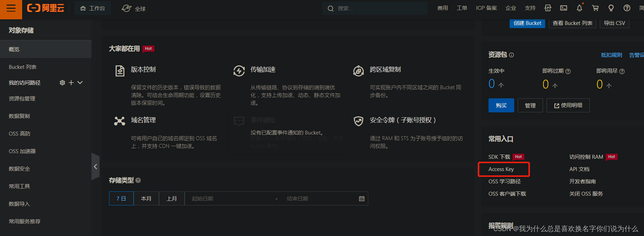The height and width of the screenshot is (236, 644).
Task: Open the 访问控制 RAM link
Action: click(x=586, y=157)
